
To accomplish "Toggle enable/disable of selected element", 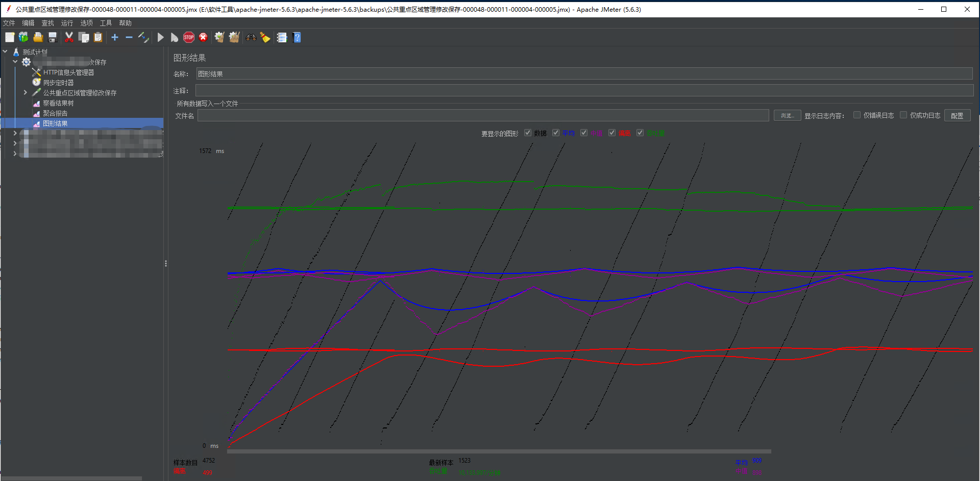I will tap(143, 37).
